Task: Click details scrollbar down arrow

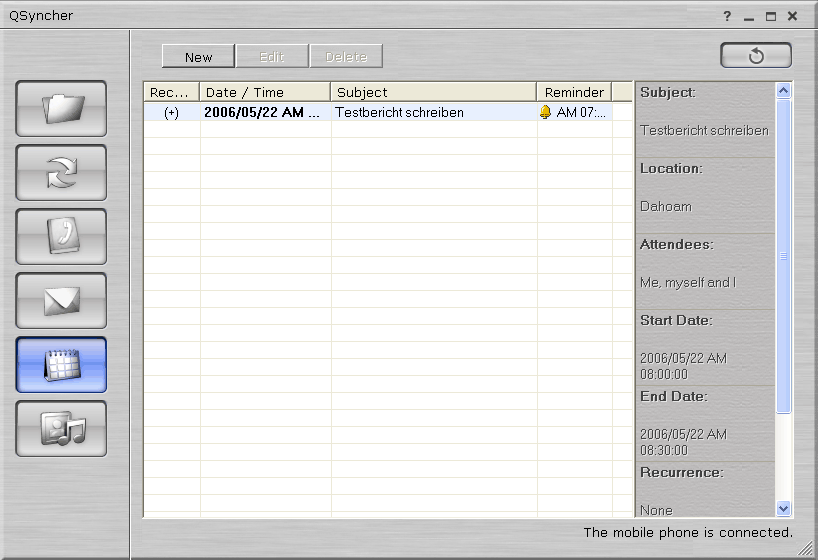Action: (x=783, y=508)
